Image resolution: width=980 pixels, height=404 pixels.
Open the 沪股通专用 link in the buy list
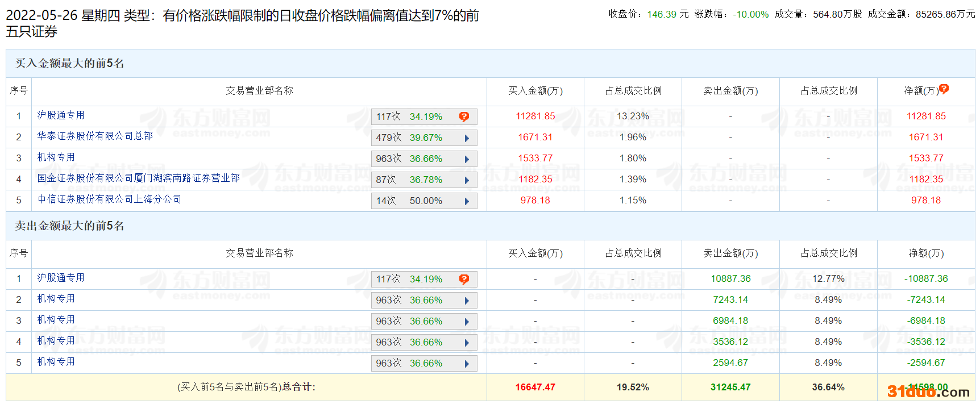(61, 115)
